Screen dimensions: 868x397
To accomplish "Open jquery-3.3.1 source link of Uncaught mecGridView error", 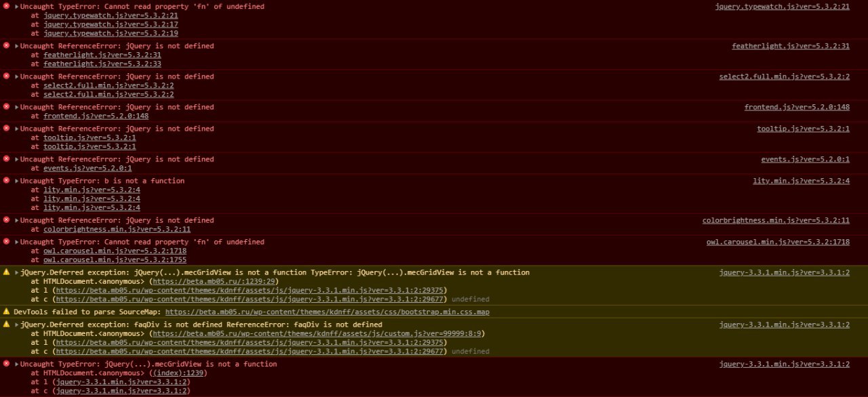I will (x=784, y=364).
